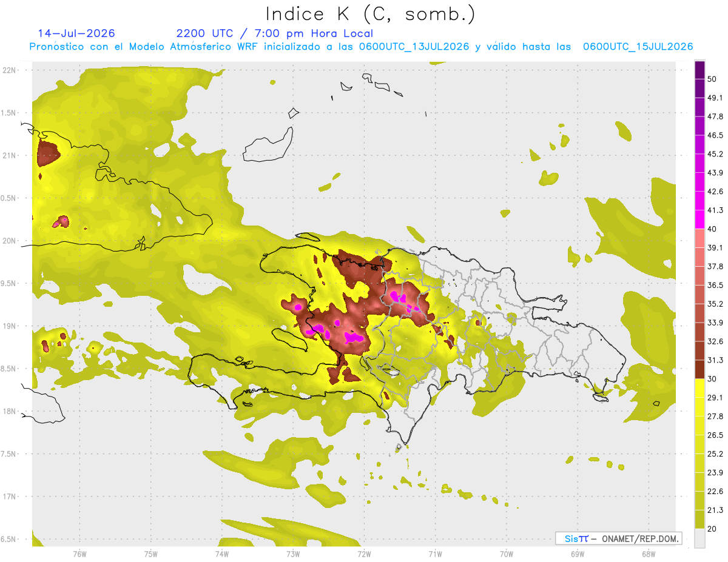
Task: Click the color bar value '25.2'
Action: pos(716,454)
